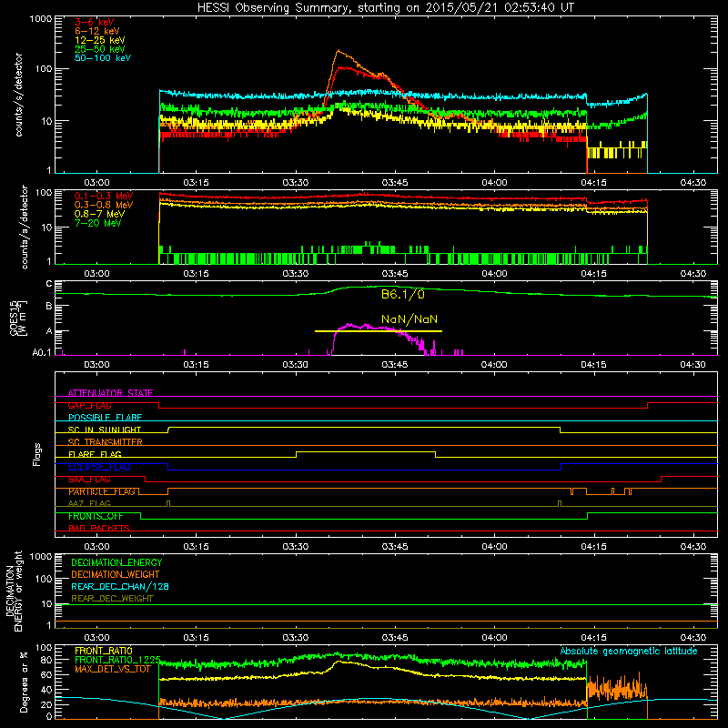This screenshot has height=728, width=728.
Task: Click the 04:15 tick label under flags panel
Action: coord(593,547)
